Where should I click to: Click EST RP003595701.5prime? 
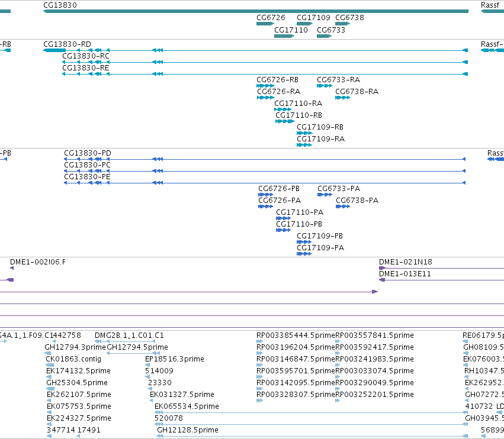260,377
